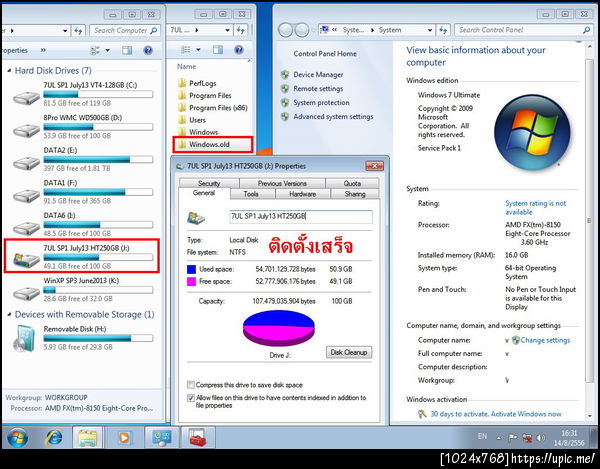This screenshot has width=600, height=469.
Task: Click the volume speaker tray icon
Action: (x=541, y=438)
